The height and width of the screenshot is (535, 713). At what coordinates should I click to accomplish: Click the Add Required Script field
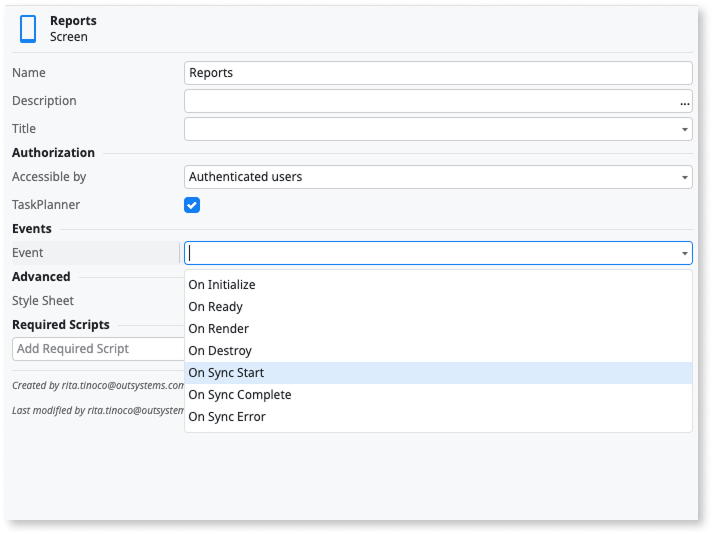click(x=98, y=349)
